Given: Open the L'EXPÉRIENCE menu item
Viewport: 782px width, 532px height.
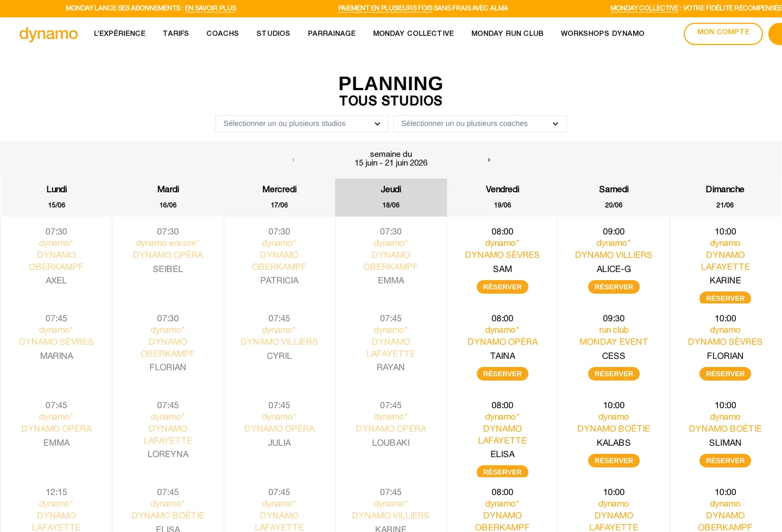Looking at the screenshot, I should [x=119, y=34].
